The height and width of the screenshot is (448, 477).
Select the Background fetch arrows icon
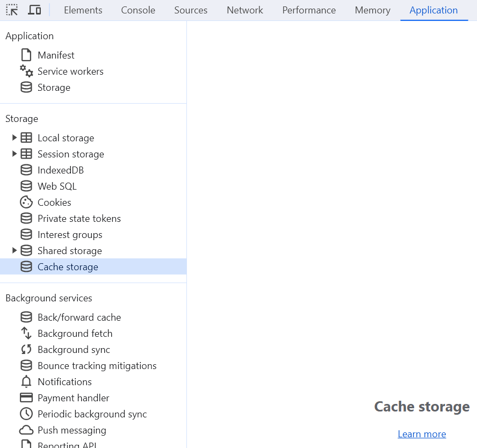pyautogui.click(x=26, y=334)
